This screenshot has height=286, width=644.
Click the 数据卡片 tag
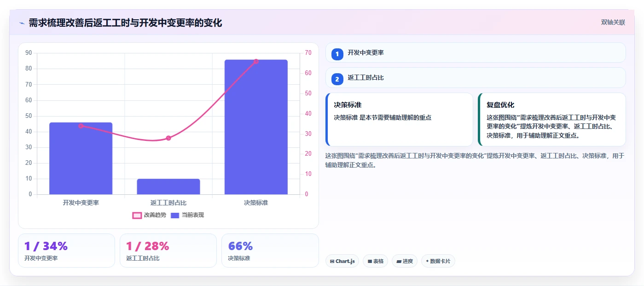coord(438,261)
